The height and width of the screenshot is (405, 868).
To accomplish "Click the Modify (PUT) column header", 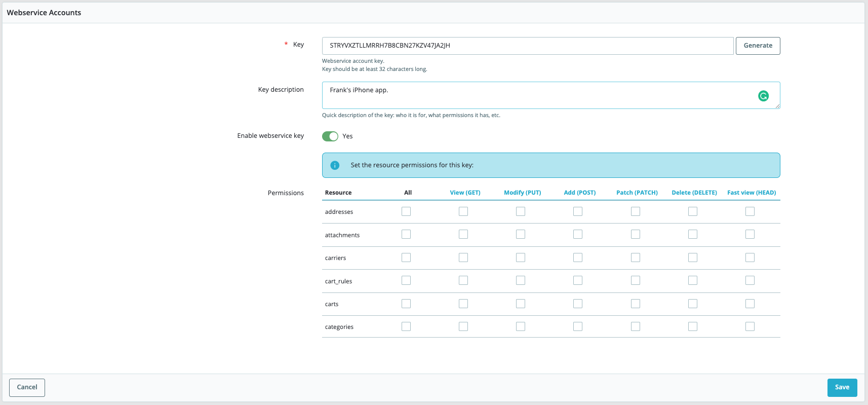I will click(522, 193).
